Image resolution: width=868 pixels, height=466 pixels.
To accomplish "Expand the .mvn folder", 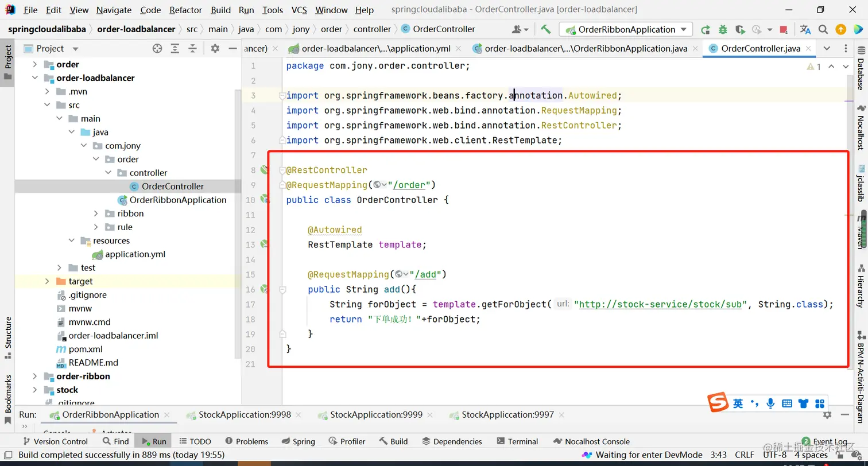I will coord(48,91).
